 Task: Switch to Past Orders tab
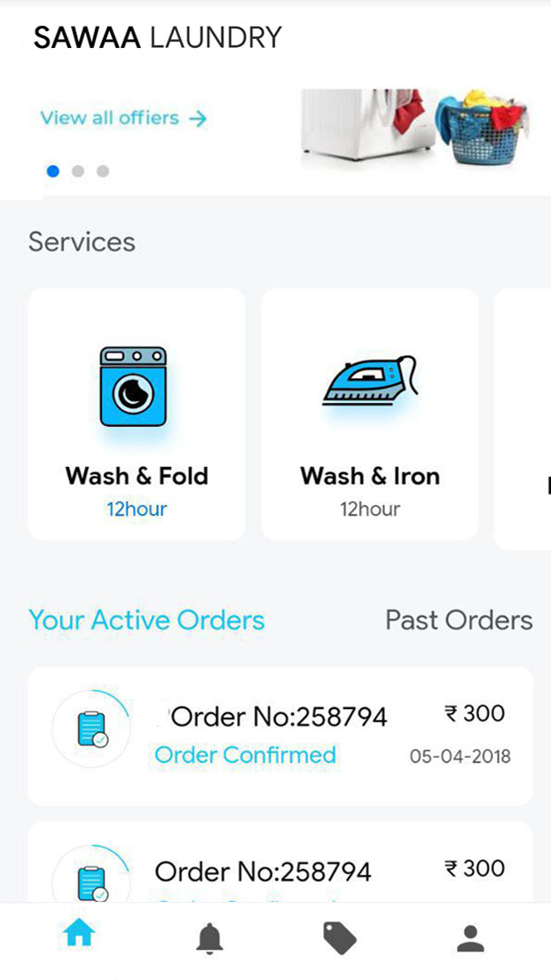[459, 620]
